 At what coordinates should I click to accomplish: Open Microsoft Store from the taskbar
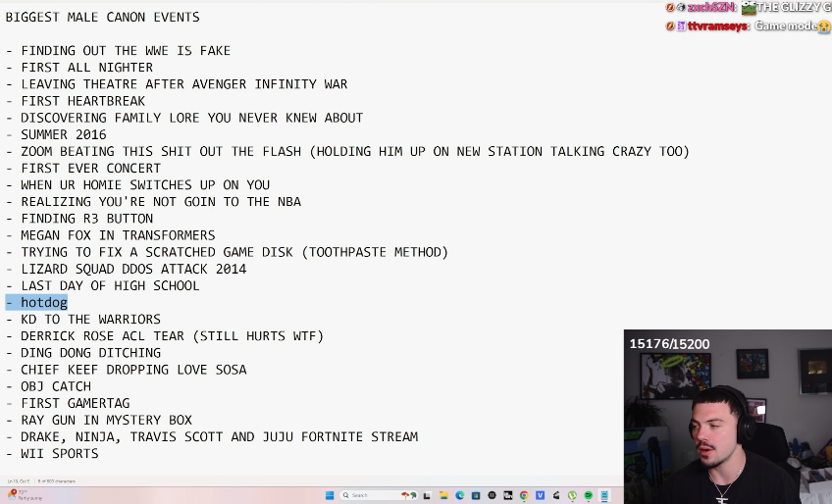point(476,495)
